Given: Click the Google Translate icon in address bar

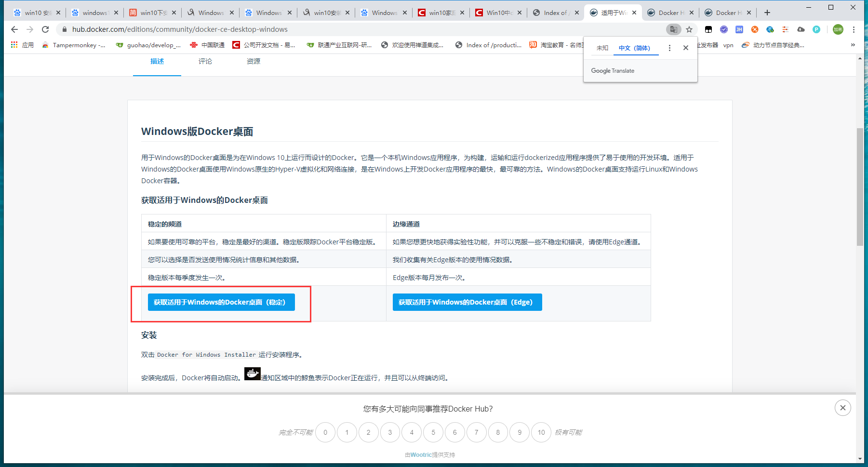Looking at the screenshot, I should click(674, 29).
